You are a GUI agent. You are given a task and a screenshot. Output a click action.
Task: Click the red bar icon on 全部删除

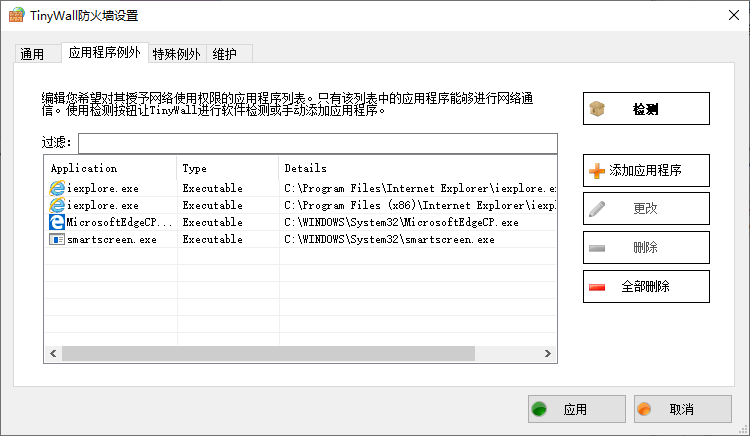click(597, 287)
